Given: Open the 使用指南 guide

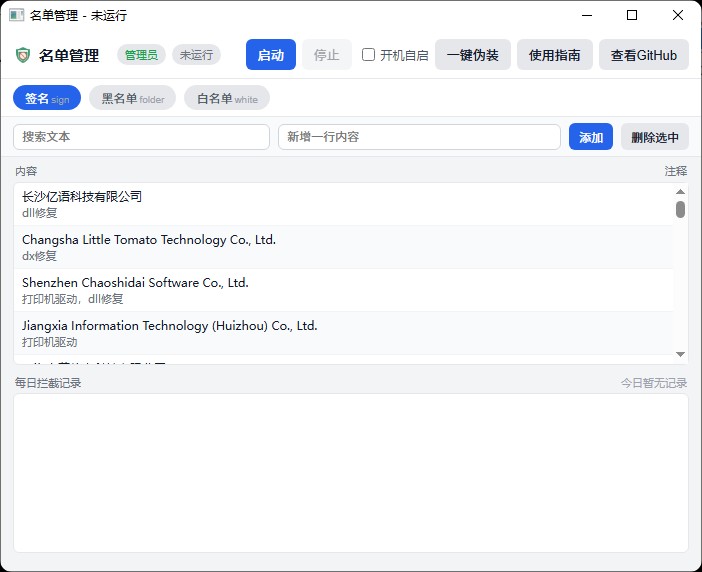Looking at the screenshot, I should point(555,55).
